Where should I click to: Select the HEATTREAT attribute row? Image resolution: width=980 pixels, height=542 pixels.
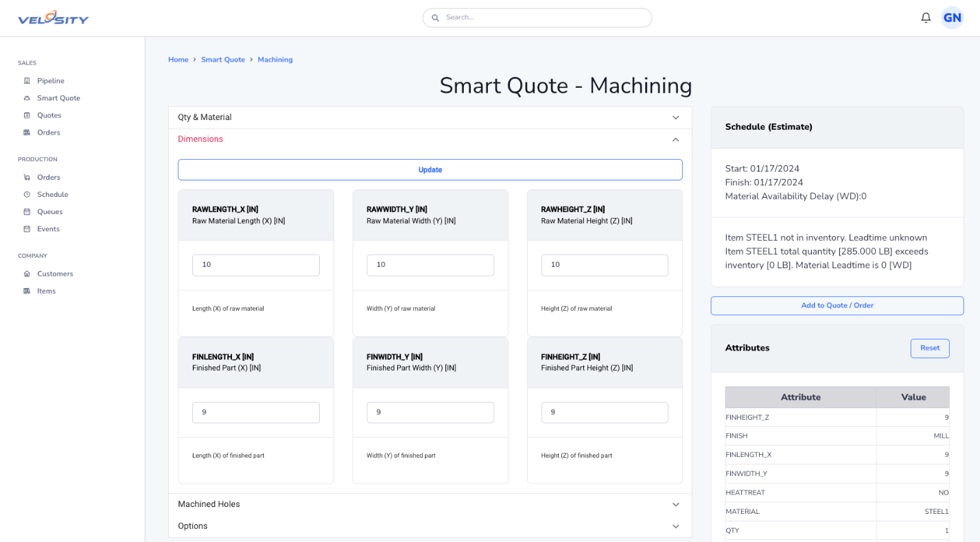[x=837, y=493]
